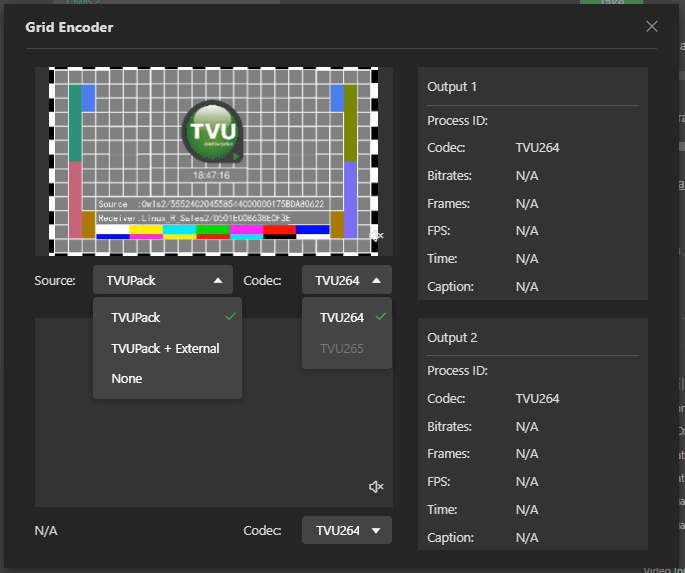Toggle mute icon on the empty second preview
685x573 pixels.
tap(376, 487)
